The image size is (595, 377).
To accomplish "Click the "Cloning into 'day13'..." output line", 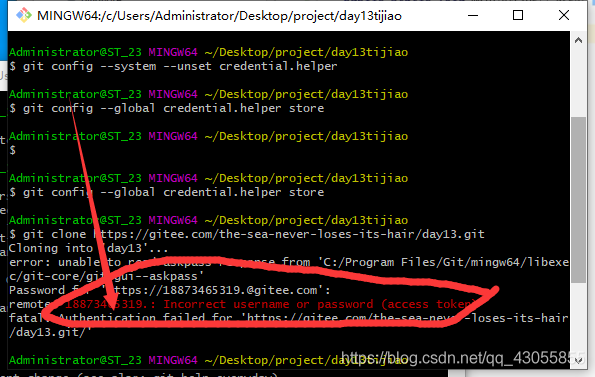I will coord(88,249).
